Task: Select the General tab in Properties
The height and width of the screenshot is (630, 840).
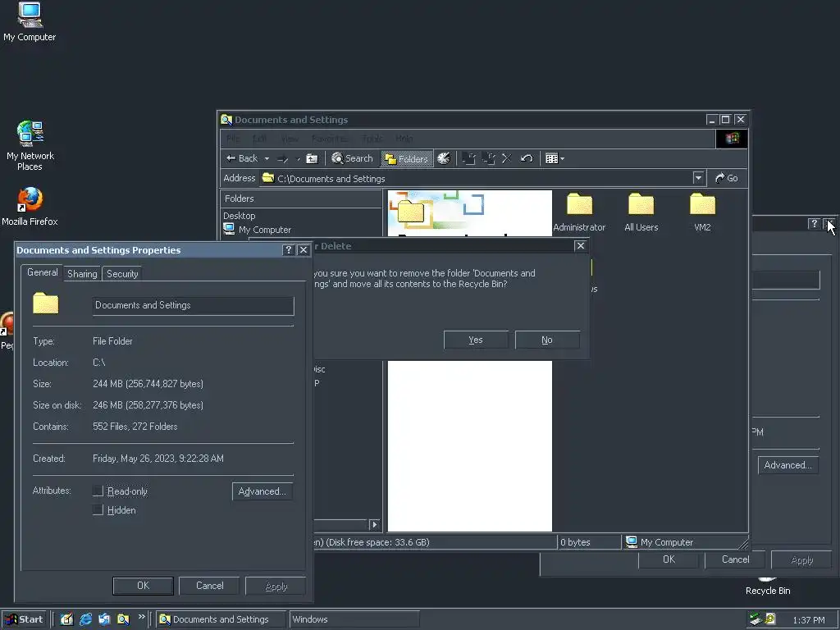Action: (43, 272)
